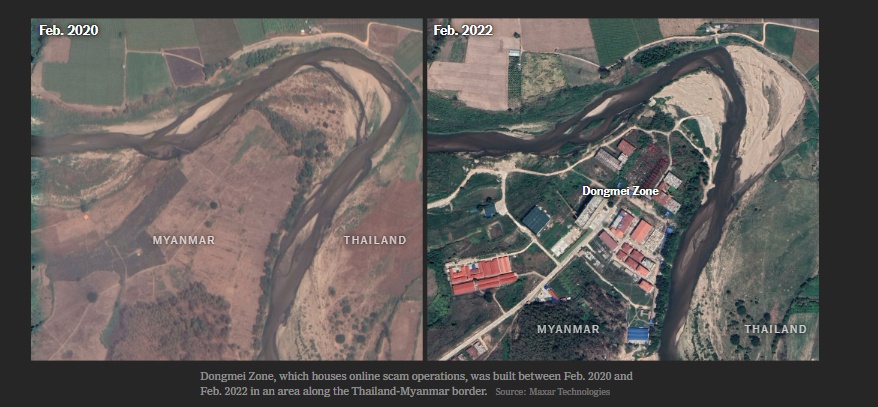878x407 pixels.
Task: Click the Source: Maxar Technologies credit
Action: point(552,392)
